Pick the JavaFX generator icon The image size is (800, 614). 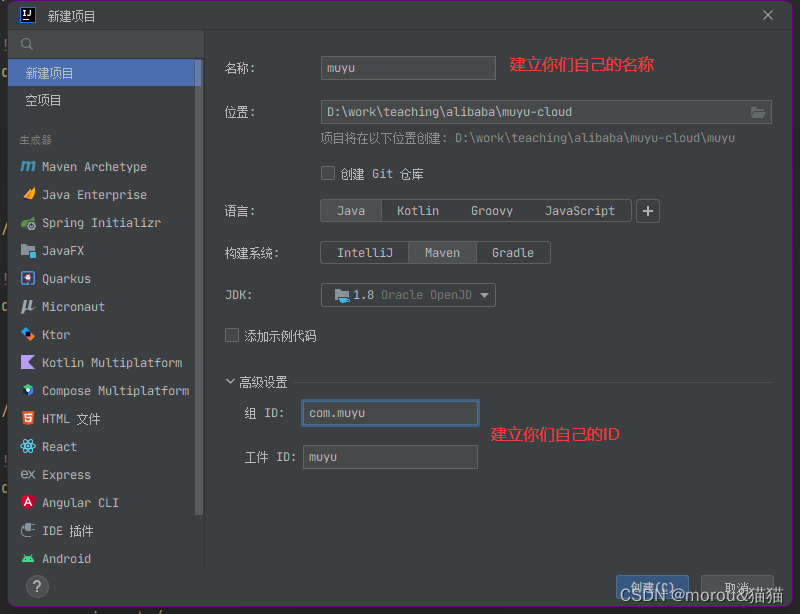pyautogui.click(x=28, y=251)
